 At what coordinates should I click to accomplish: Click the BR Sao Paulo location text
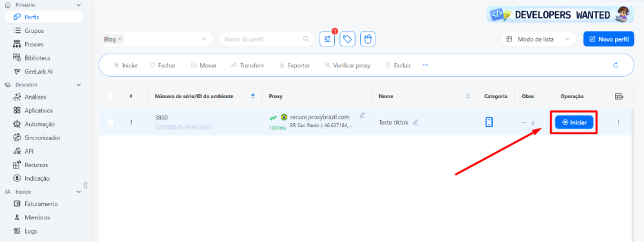(321, 126)
